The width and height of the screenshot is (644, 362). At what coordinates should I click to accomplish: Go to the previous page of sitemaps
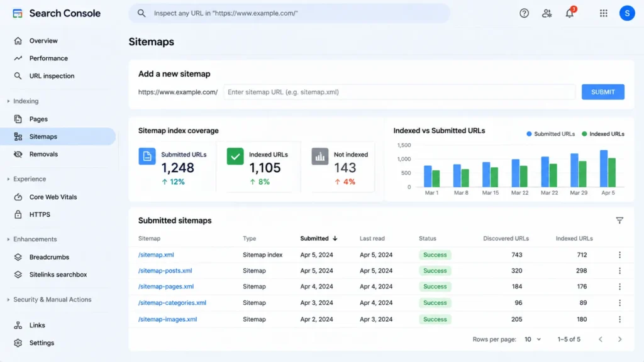pyautogui.click(x=601, y=339)
